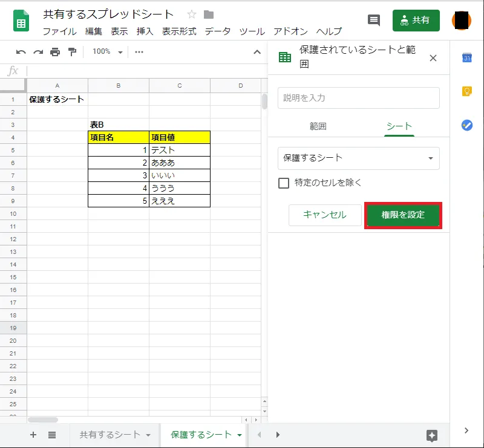The height and width of the screenshot is (448, 484).
Task: Click the sheet tabs left-arrow scroll icon
Action: (260, 435)
